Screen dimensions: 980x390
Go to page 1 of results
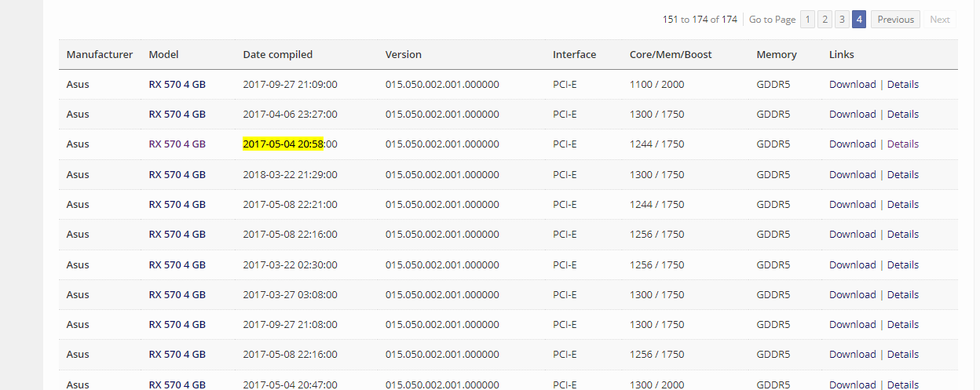pos(807,20)
